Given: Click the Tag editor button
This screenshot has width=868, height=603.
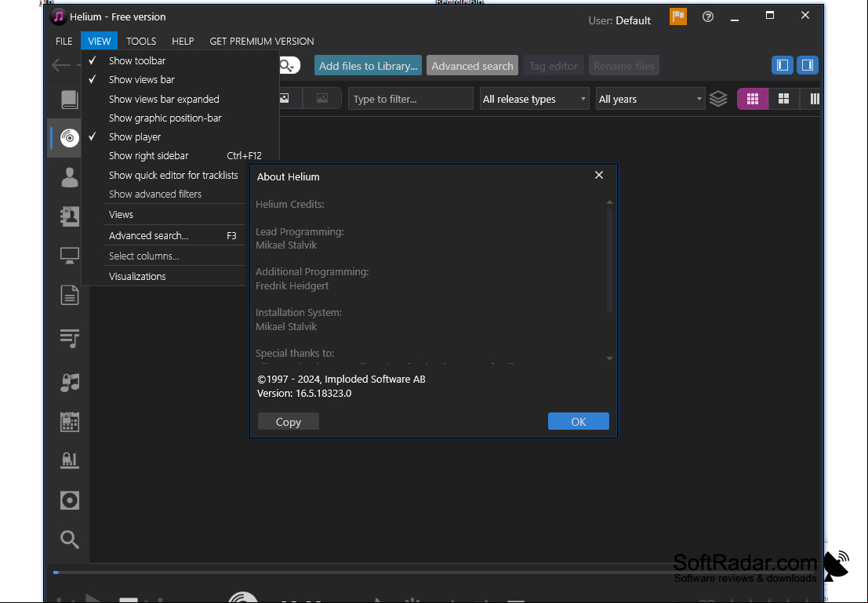Looking at the screenshot, I should [553, 65].
